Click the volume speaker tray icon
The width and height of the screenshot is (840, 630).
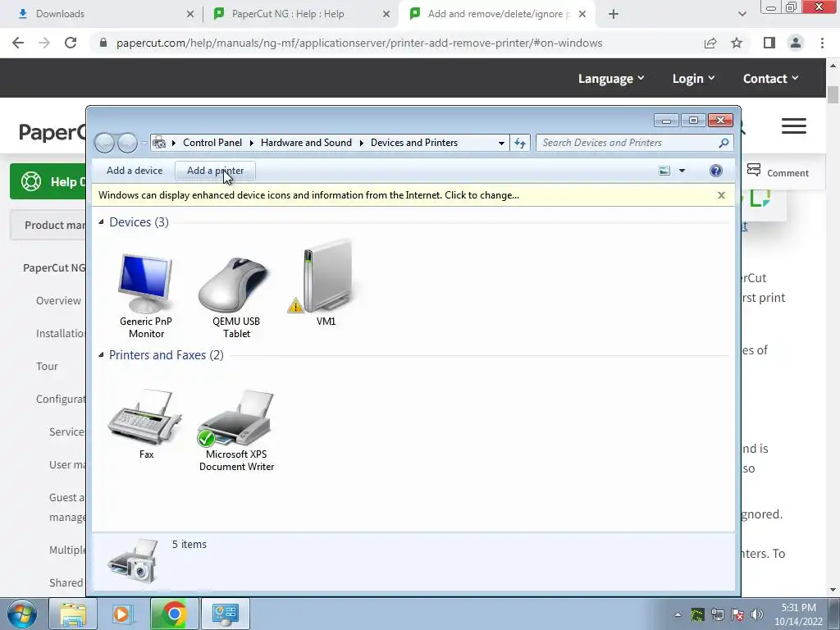click(757, 614)
